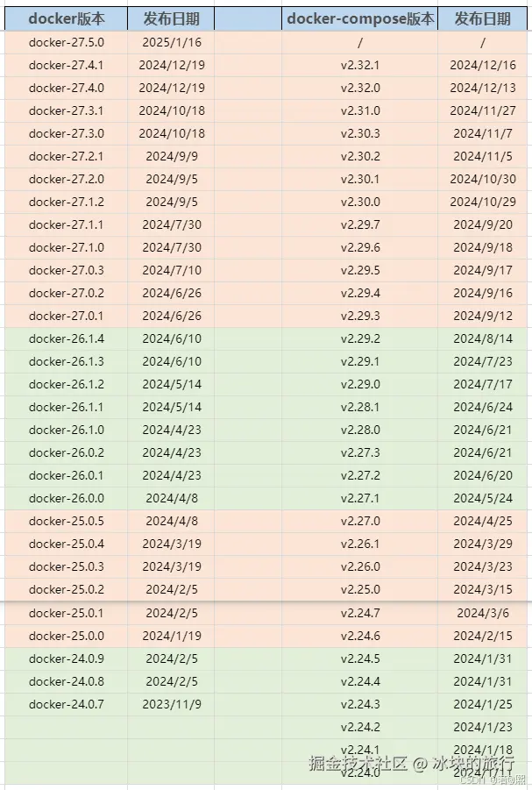Click the docker-24.0.7 cell
The image size is (532, 790).
(66, 704)
